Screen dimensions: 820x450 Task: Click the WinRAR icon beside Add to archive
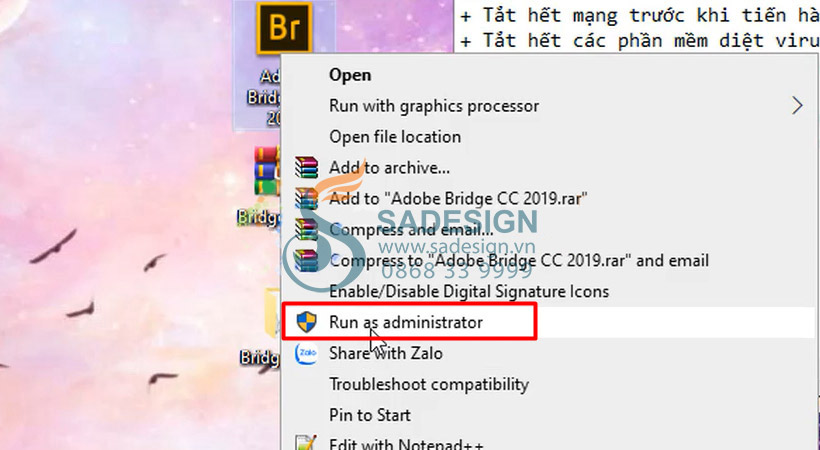click(306, 168)
